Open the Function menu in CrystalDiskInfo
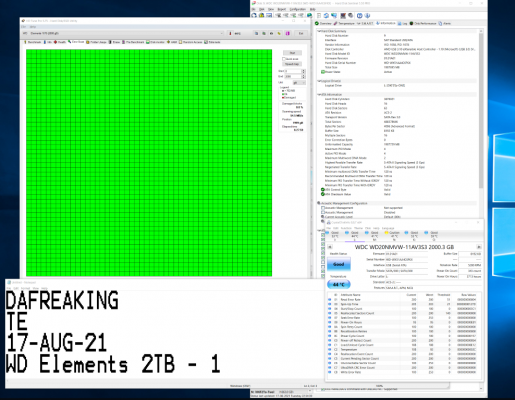This screenshot has height=400, width=515. click(346, 228)
